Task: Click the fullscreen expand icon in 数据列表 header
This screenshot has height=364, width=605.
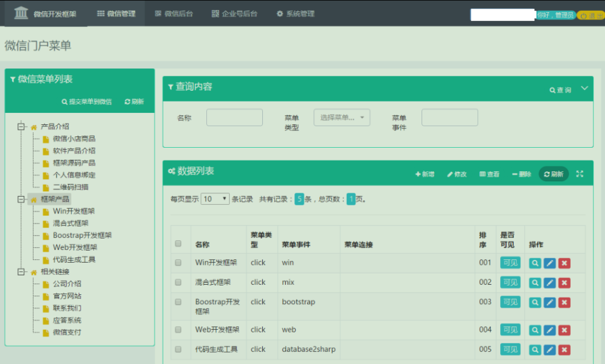Action: coord(579,175)
